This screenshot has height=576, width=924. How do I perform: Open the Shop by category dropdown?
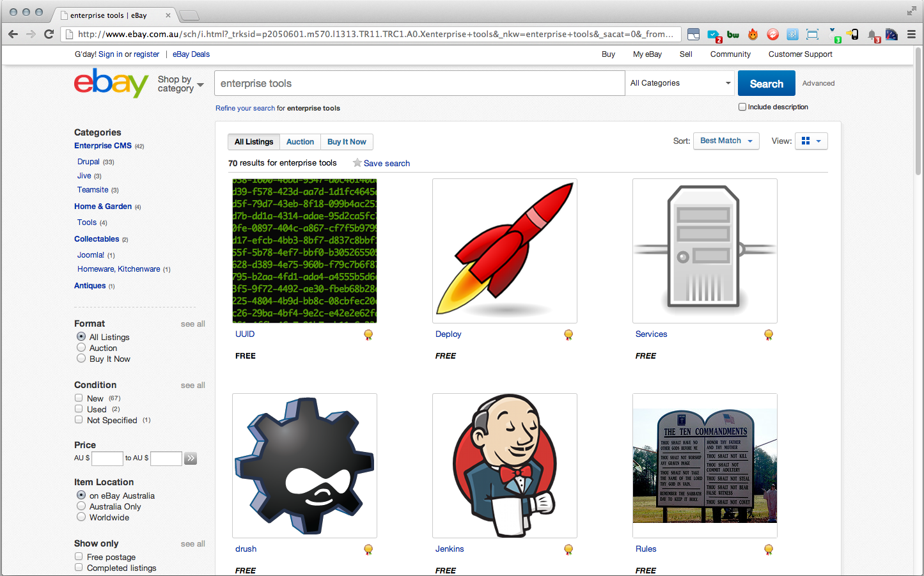pyautogui.click(x=181, y=84)
